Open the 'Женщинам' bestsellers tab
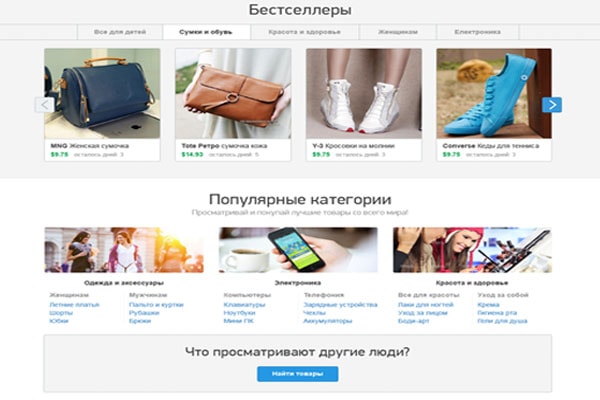Screen dimensions: 600x400 398,32
